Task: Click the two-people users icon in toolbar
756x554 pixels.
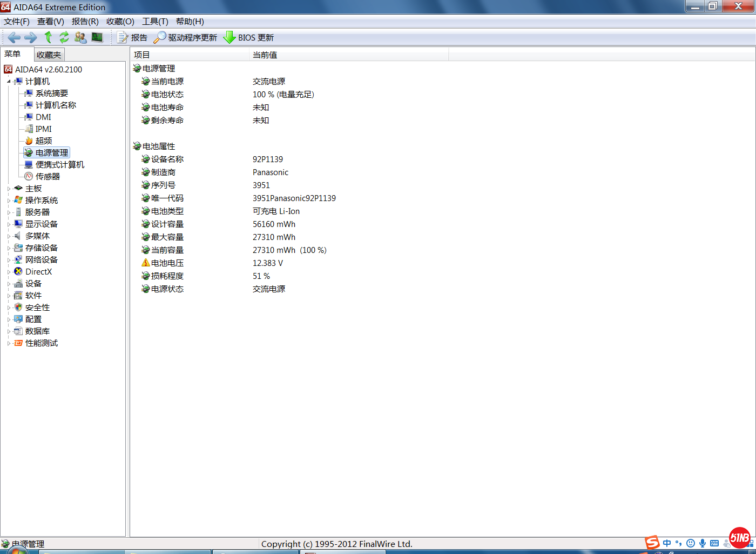Action: (x=80, y=37)
